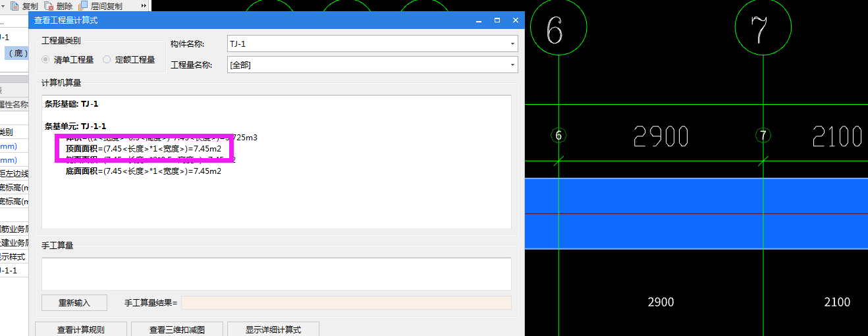Screen dimensions: 868x336
Task: Click the 手工算量结果 result field
Action: (346, 303)
